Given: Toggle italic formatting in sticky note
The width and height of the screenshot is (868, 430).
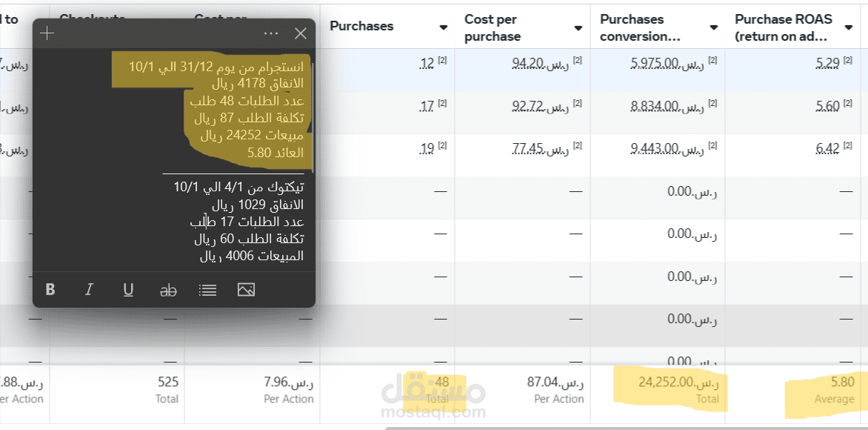Looking at the screenshot, I should pyautogui.click(x=89, y=290).
